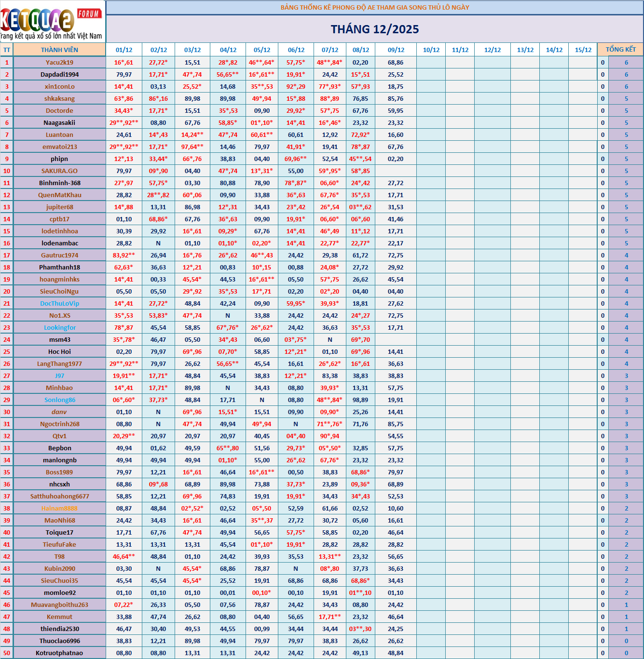Select row number 25 cell

point(7,351)
